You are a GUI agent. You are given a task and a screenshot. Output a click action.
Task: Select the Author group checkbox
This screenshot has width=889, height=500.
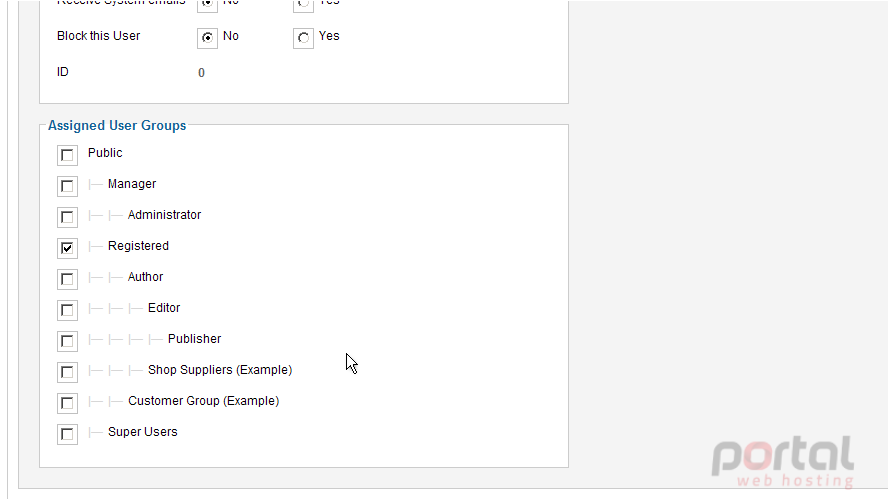tap(67, 279)
